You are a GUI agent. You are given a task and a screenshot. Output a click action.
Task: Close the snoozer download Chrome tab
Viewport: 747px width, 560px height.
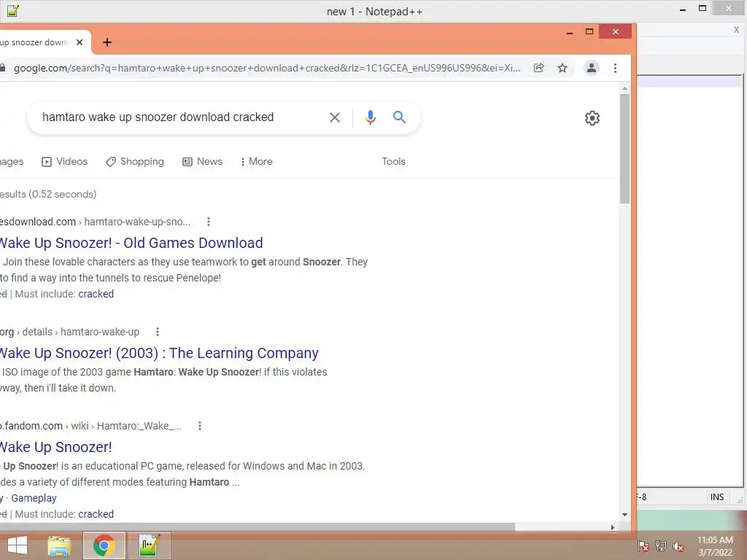[x=80, y=42]
